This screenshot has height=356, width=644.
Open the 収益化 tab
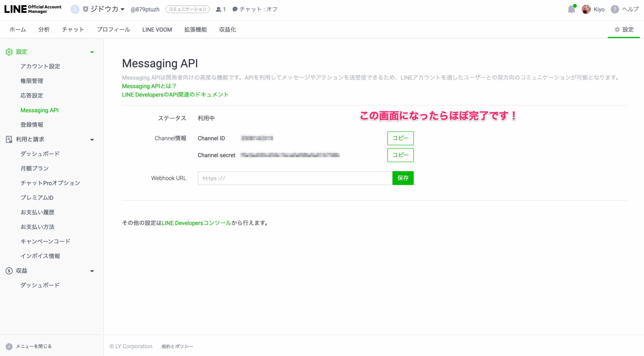pos(227,29)
